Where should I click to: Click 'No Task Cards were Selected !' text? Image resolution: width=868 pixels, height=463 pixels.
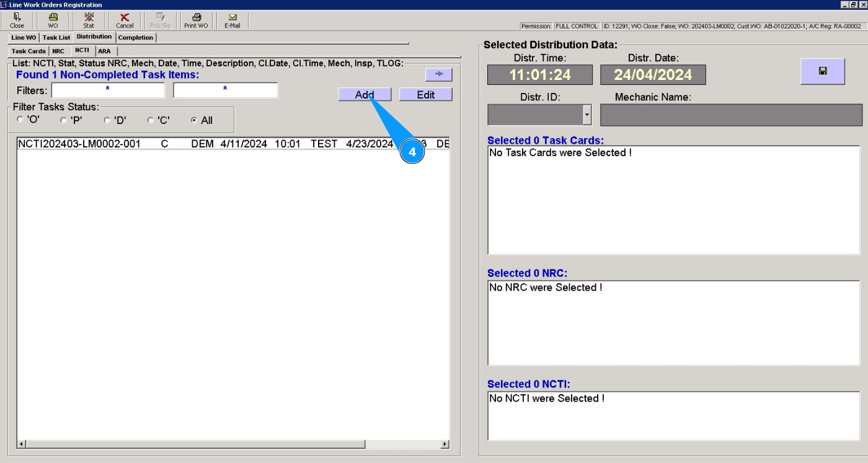pos(560,152)
